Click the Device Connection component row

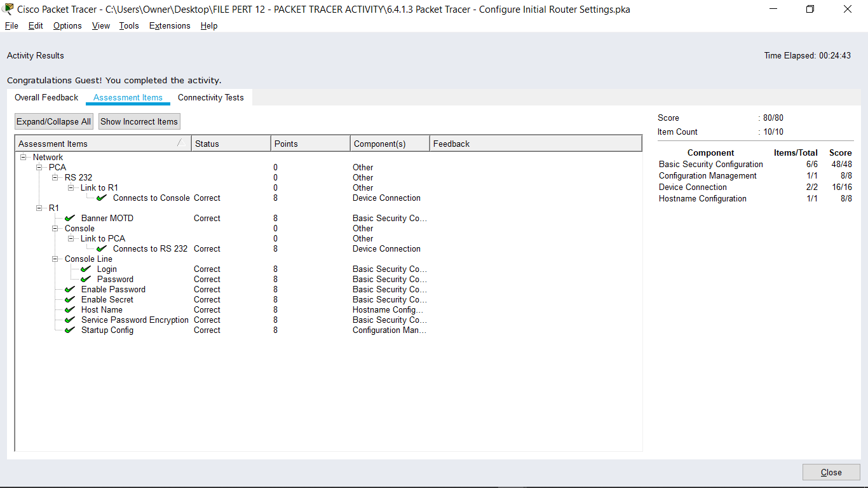click(756, 187)
